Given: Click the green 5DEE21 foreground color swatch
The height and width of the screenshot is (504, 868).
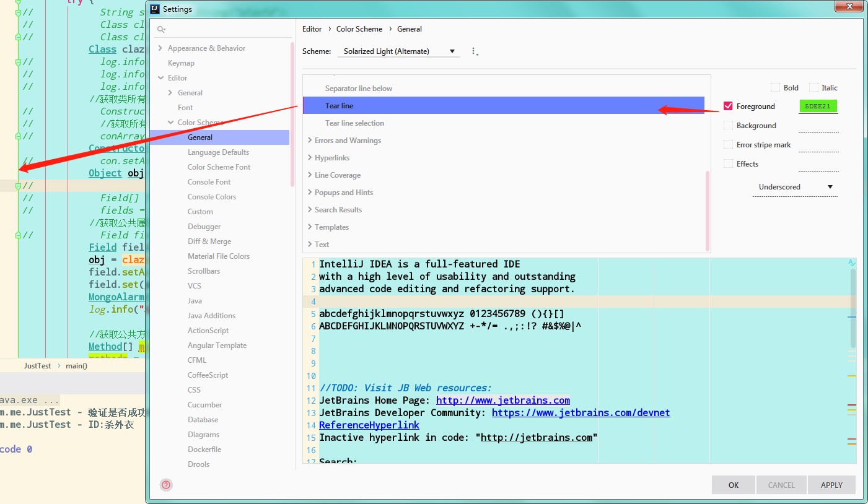Looking at the screenshot, I should pyautogui.click(x=818, y=106).
